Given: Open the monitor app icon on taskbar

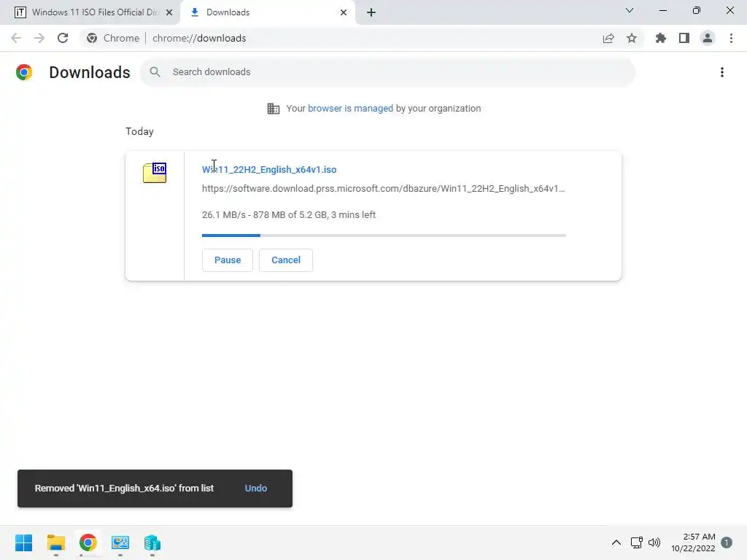Looking at the screenshot, I should click(x=120, y=542).
